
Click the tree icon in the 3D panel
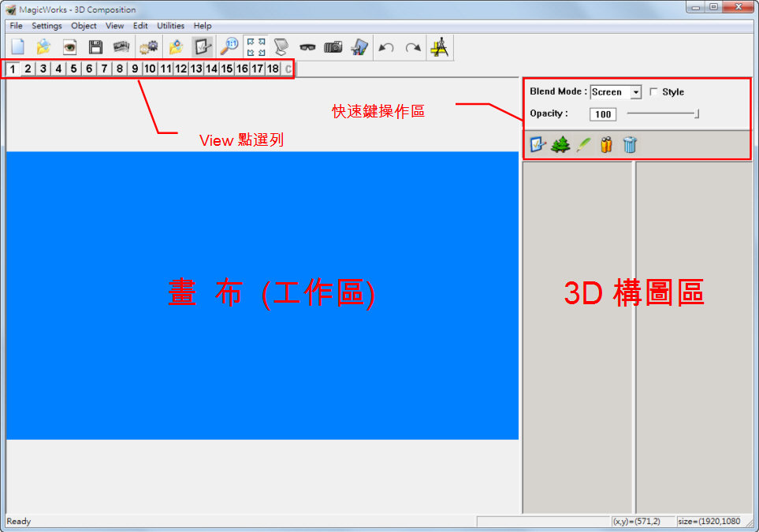560,144
